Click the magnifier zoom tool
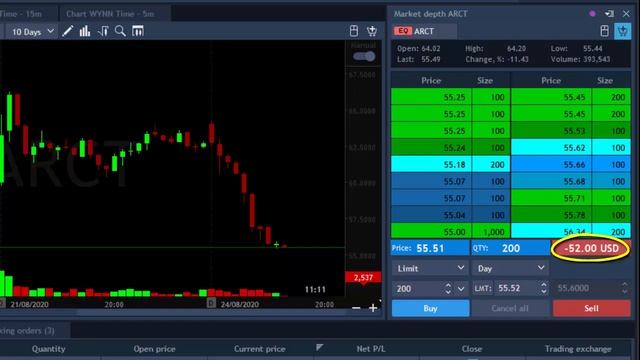Viewport: 640px width, 360px height. point(120,31)
